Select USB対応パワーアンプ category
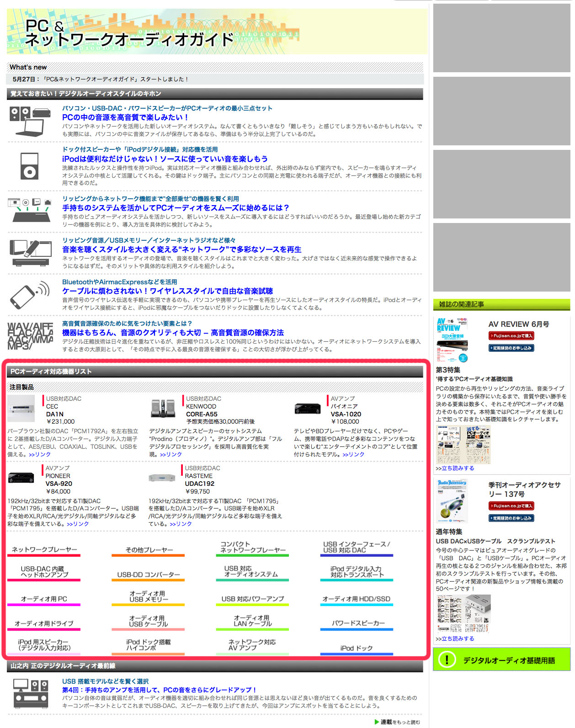This screenshot has height=728, width=575. [x=252, y=599]
